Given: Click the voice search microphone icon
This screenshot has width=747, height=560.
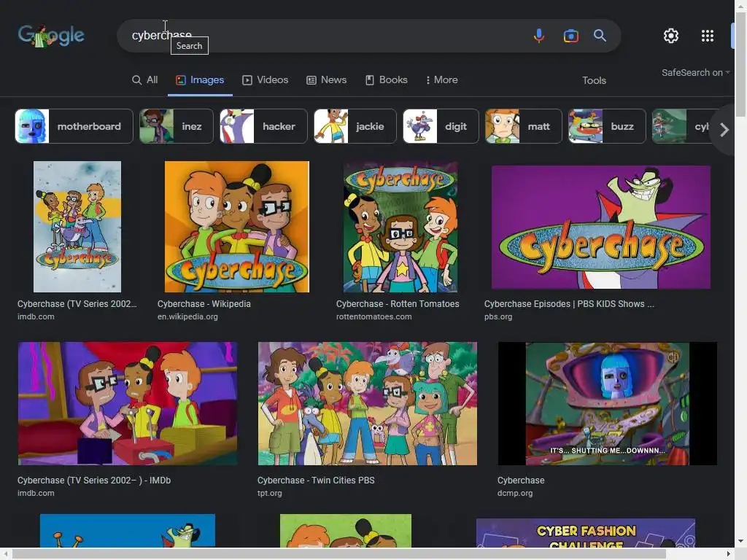Looking at the screenshot, I should click(x=539, y=36).
